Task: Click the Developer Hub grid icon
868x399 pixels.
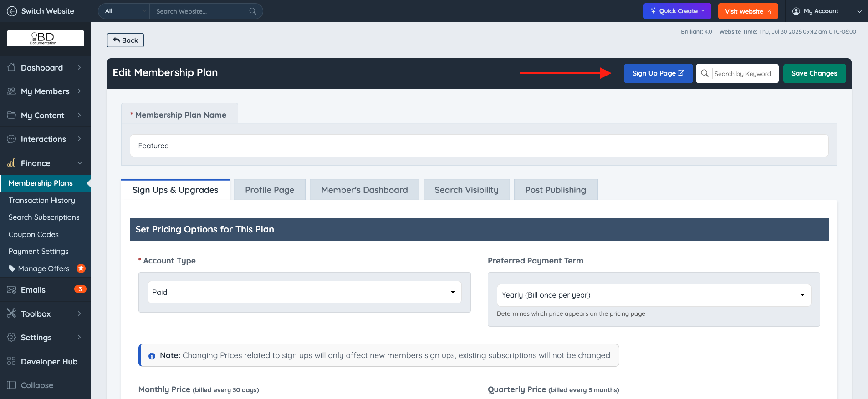Action: coord(11,361)
